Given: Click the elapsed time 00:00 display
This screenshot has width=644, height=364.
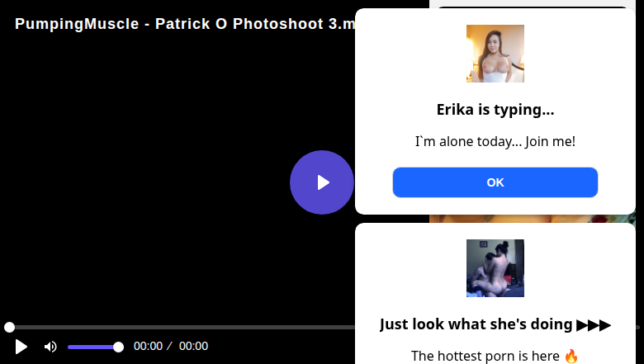Looking at the screenshot, I should 149,347.
